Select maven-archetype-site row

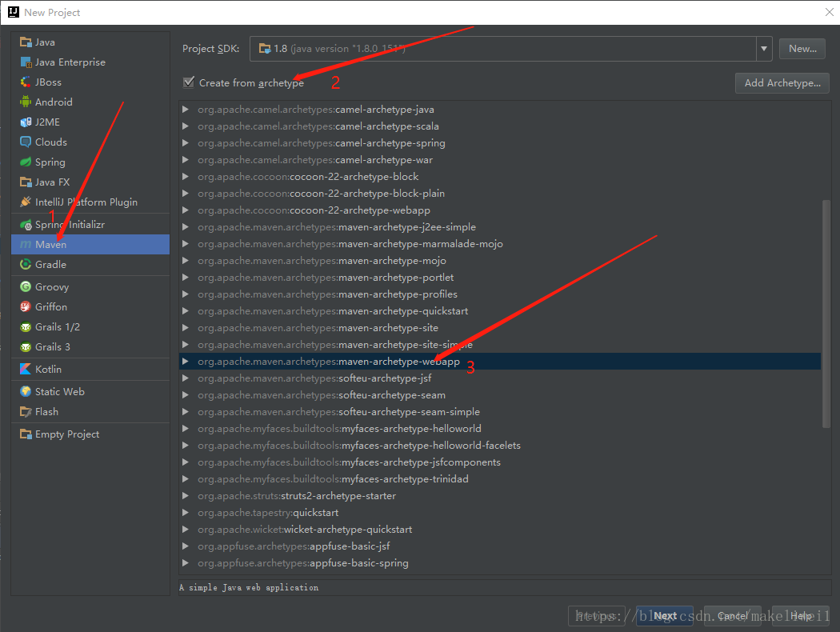[500, 328]
